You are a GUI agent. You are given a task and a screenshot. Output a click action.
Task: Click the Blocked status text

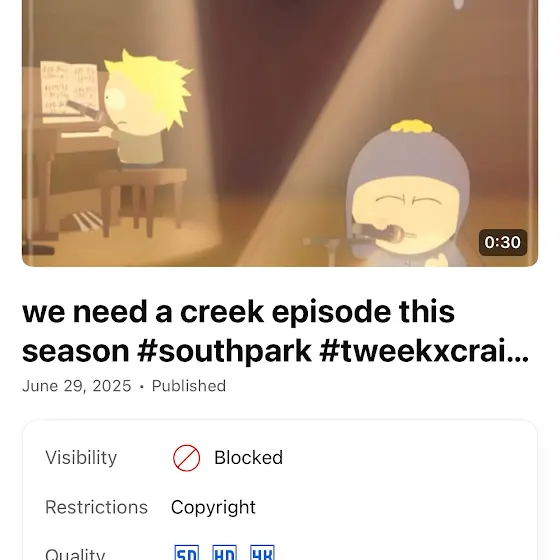click(248, 458)
